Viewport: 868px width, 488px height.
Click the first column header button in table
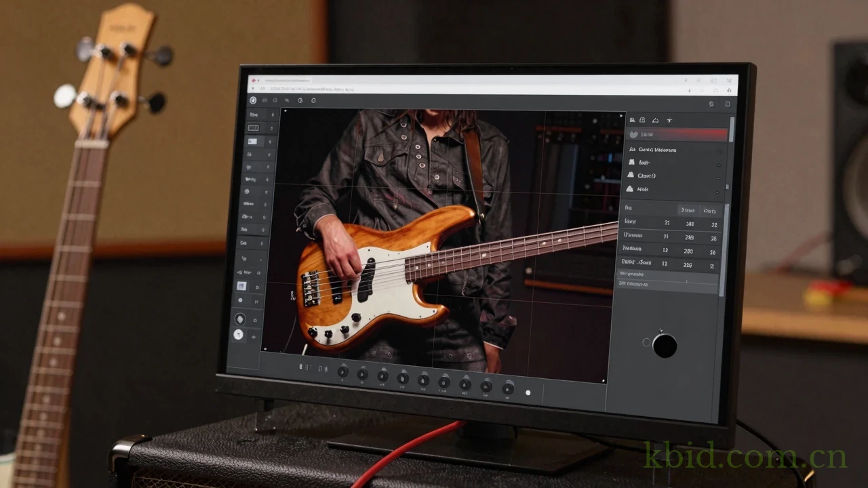[x=688, y=210]
